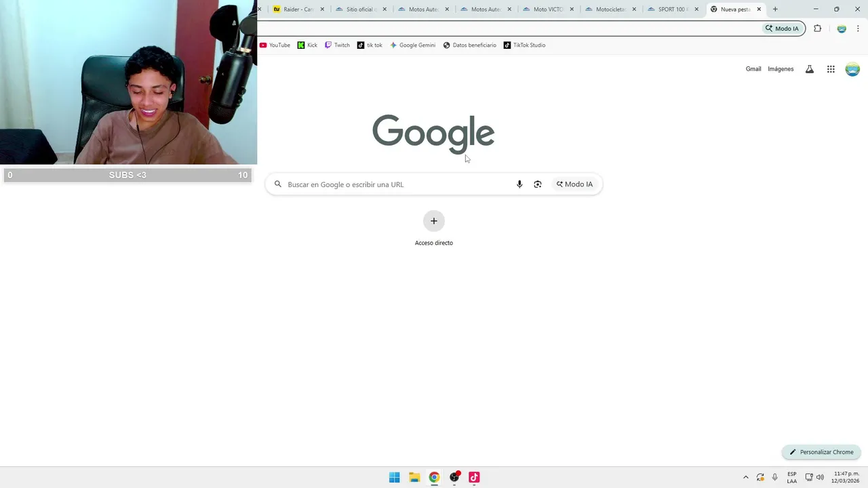Go to Gmail
This screenshot has height=488, width=868.
(753, 69)
